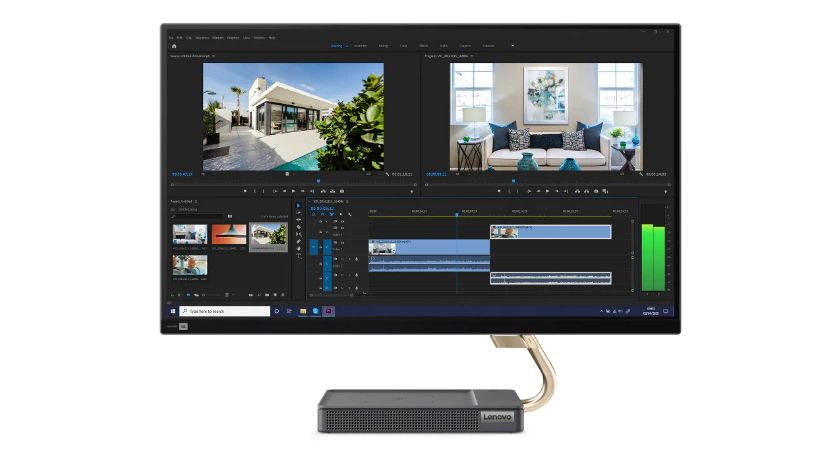This screenshot has width=820, height=450.
Task: Click the Windows Start button
Action: pyautogui.click(x=172, y=311)
